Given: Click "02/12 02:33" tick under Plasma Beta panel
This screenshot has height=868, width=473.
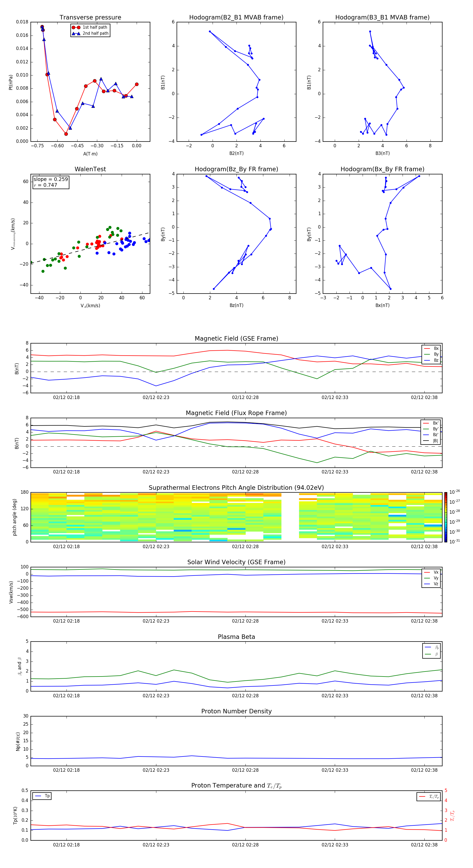Looking at the screenshot, I should point(335,696).
